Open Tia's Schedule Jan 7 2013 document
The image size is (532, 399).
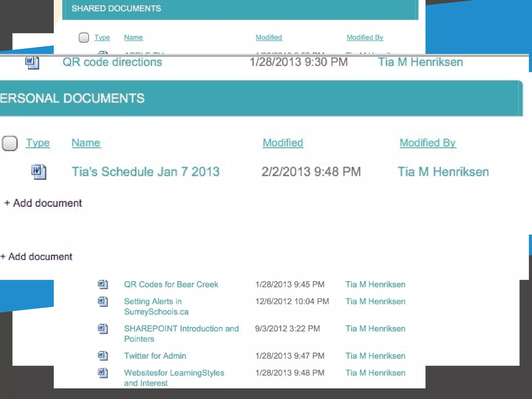145,172
